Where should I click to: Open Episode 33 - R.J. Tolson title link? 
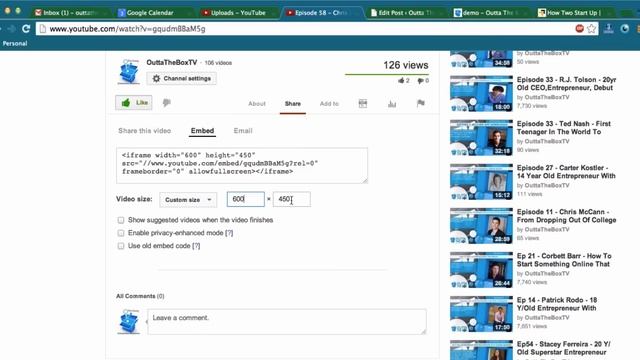[x=567, y=84]
